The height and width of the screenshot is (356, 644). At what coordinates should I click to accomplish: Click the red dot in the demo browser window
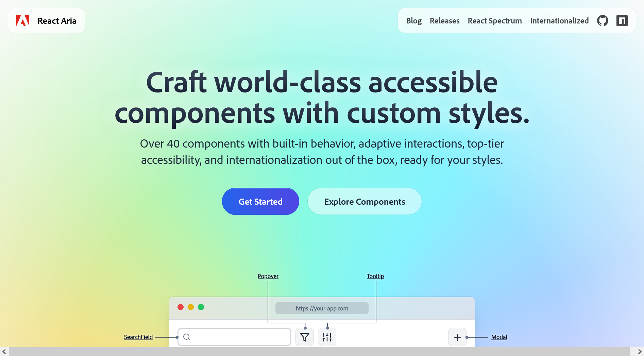point(180,307)
